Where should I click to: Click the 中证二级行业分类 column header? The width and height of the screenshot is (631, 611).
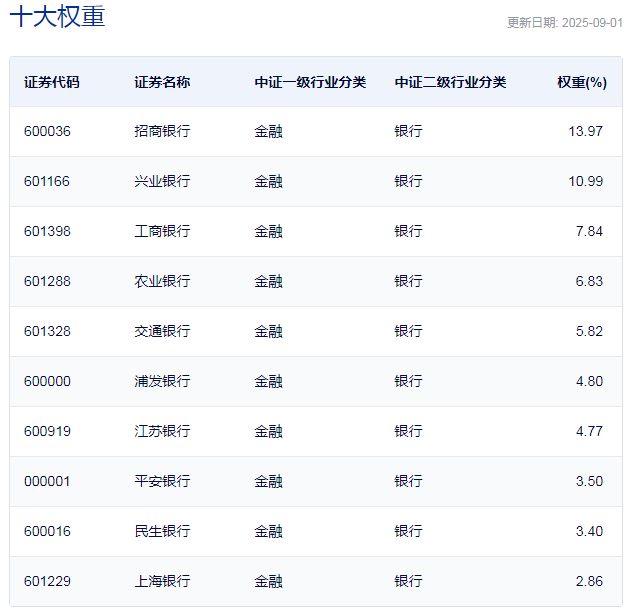(x=450, y=82)
